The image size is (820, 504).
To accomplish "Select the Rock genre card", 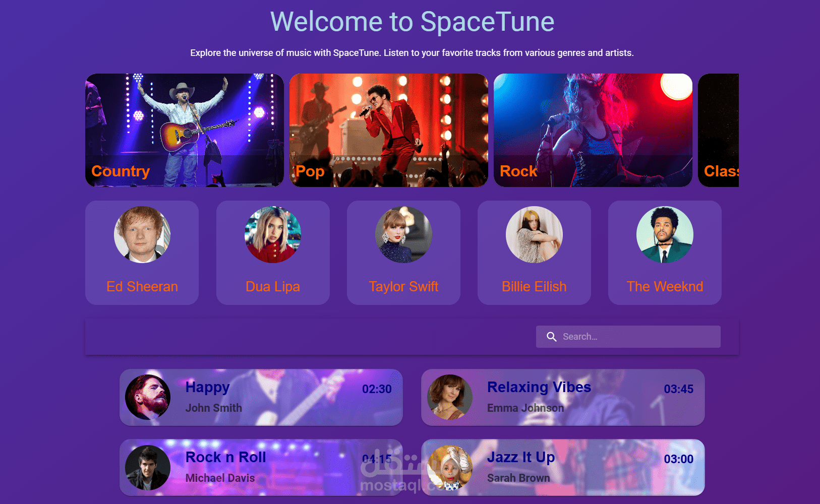I will (593, 130).
